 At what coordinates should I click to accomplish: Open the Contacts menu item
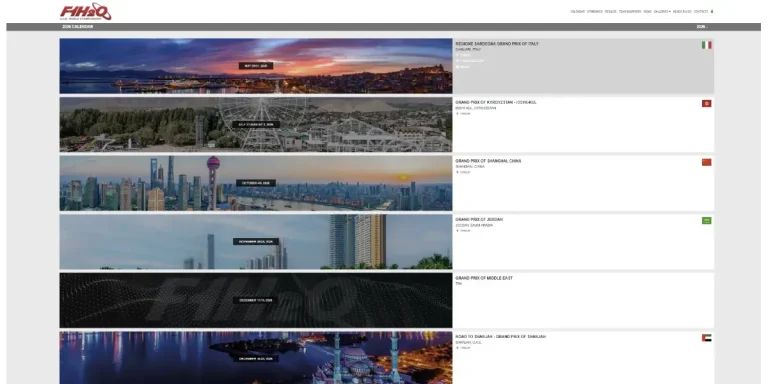(701, 11)
